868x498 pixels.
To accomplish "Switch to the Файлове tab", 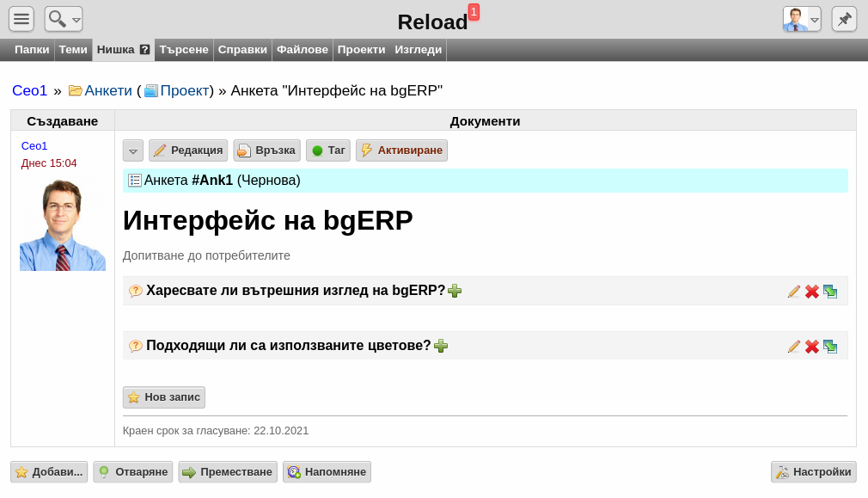I will pyautogui.click(x=303, y=50).
